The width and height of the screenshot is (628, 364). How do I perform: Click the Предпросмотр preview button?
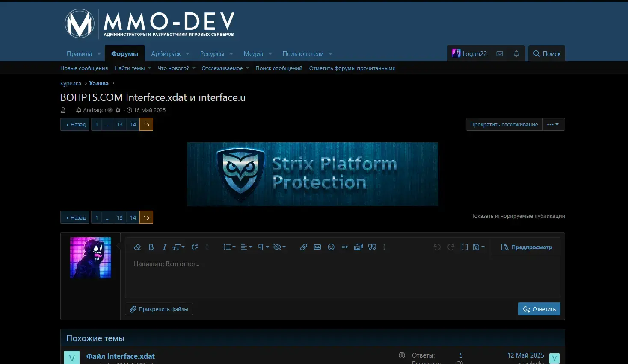(527, 247)
